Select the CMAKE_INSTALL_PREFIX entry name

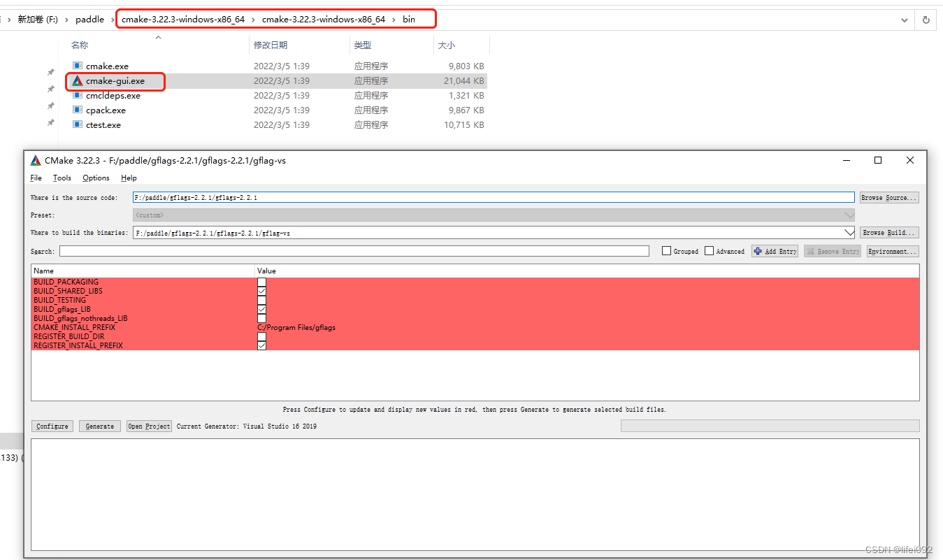point(75,327)
